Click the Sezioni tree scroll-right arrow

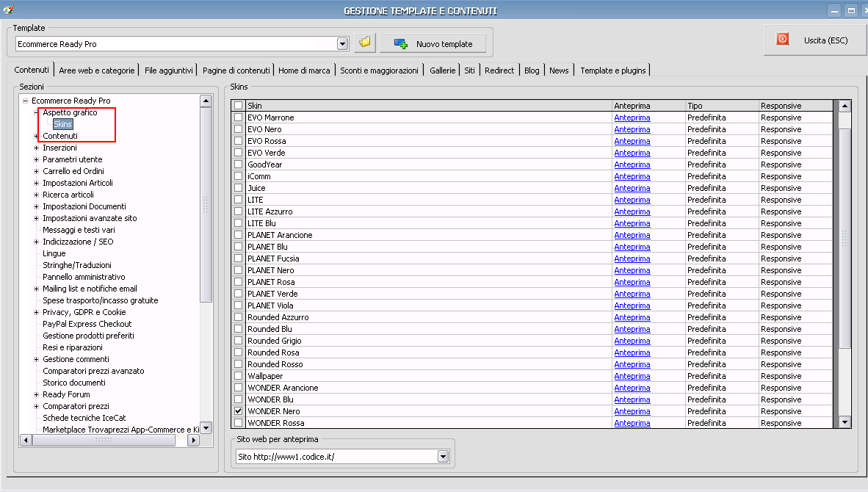pyautogui.click(x=193, y=440)
